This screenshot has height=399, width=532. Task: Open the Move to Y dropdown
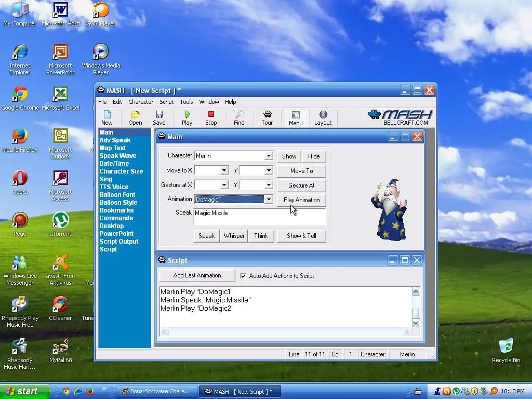[x=269, y=170]
